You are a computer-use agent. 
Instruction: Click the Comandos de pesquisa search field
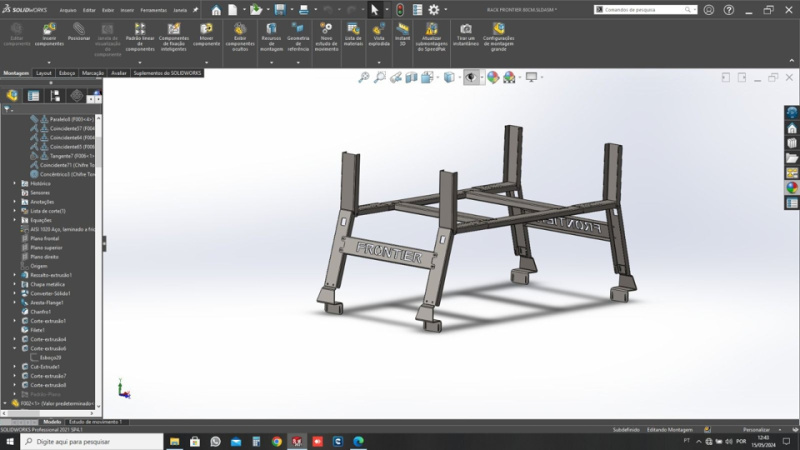645,10
